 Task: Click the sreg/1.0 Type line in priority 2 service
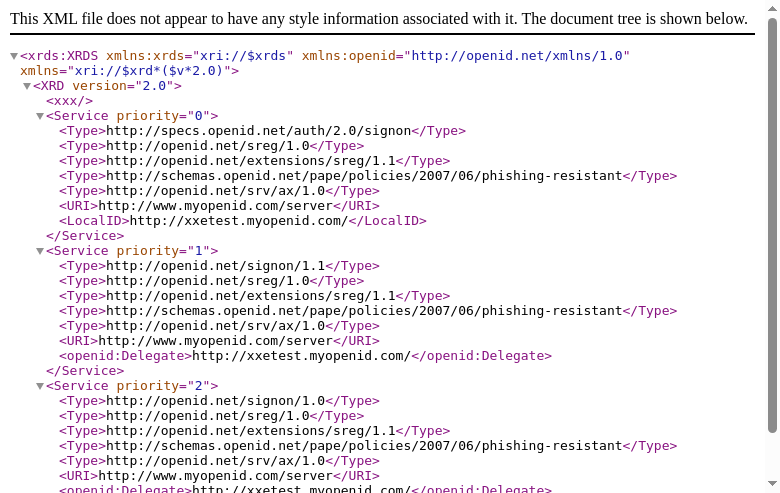(x=211, y=415)
